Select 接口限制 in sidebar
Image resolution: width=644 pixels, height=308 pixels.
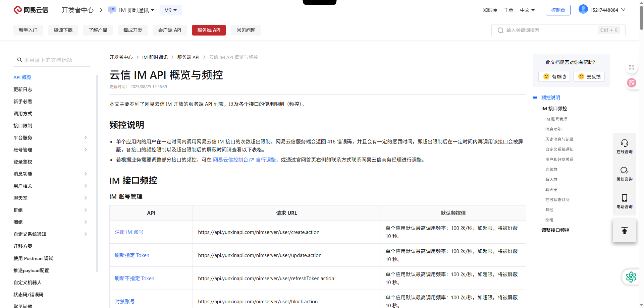tap(23, 126)
